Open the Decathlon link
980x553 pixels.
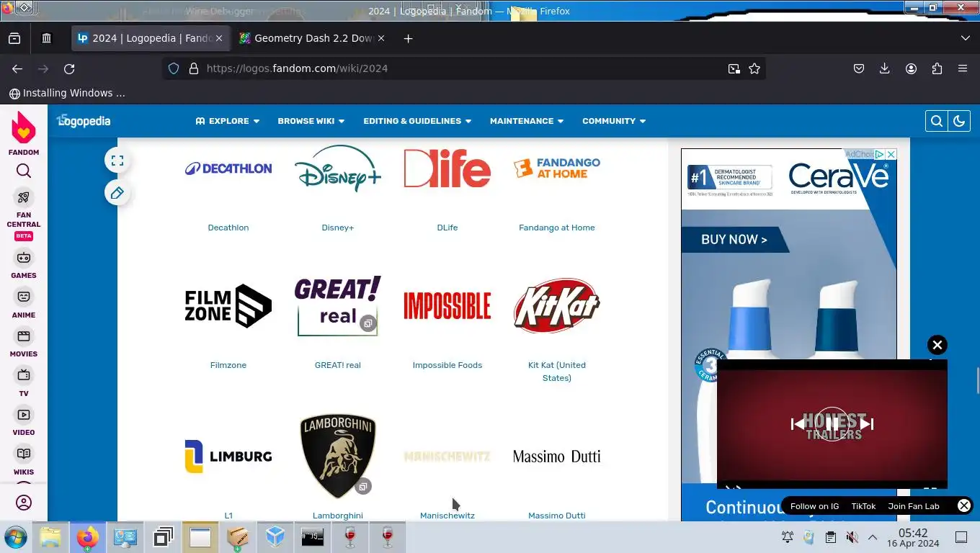click(x=228, y=228)
